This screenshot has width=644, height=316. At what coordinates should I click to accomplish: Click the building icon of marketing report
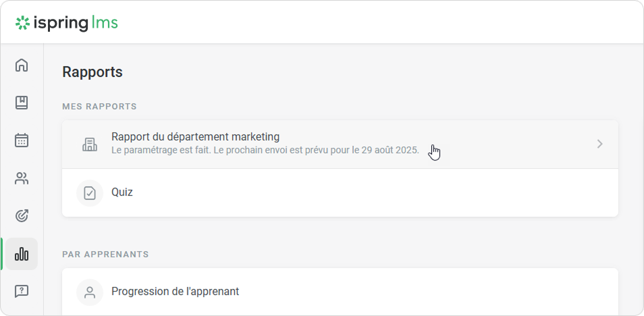[90, 144]
